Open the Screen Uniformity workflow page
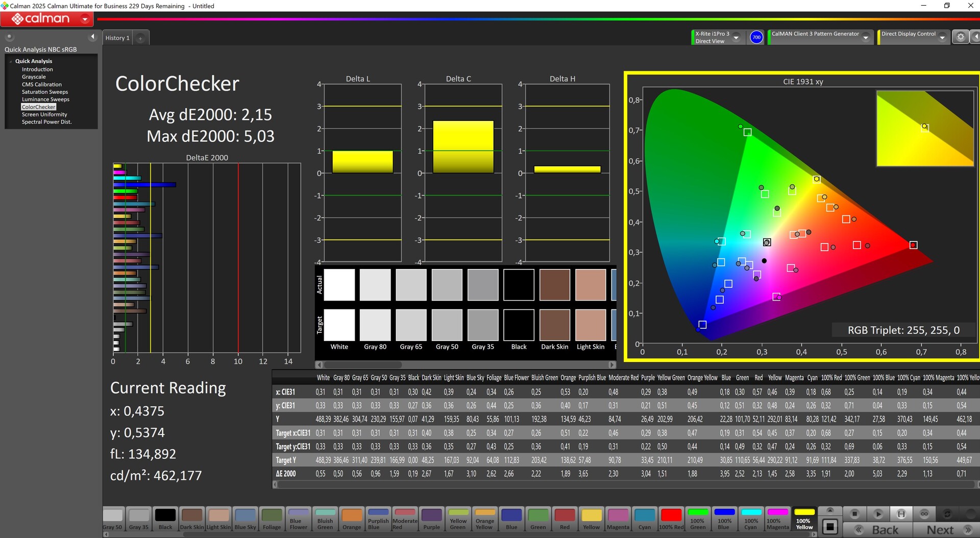This screenshot has width=980, height=538. tap(44, 115)
